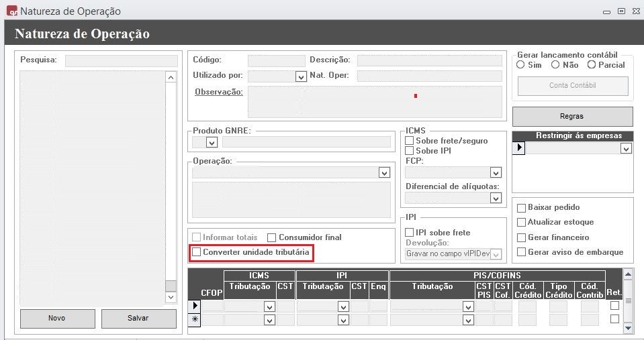Select the Parcial radio button
The height and width of the screenshot is (340, 644).
(592, 65)
